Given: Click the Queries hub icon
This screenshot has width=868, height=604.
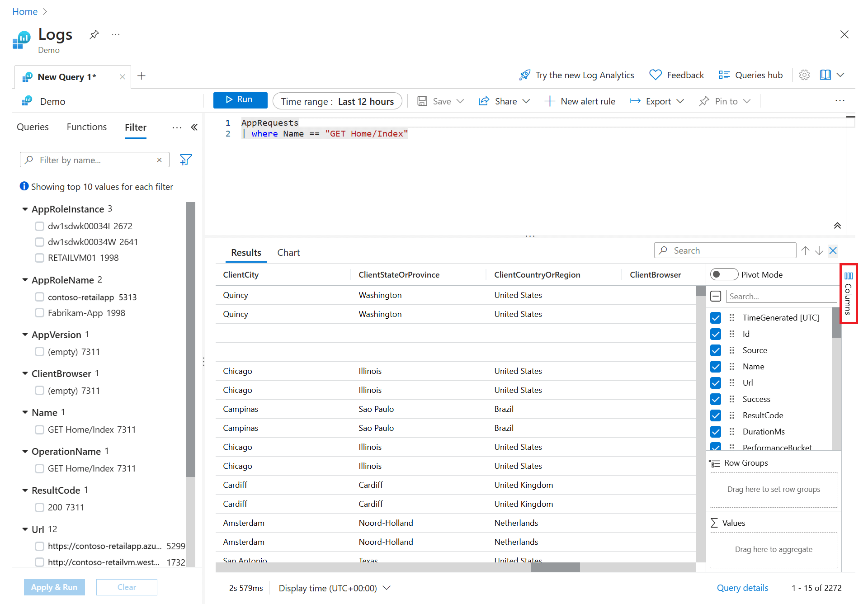Looking at the screenshot, I should tap(724, 75).
